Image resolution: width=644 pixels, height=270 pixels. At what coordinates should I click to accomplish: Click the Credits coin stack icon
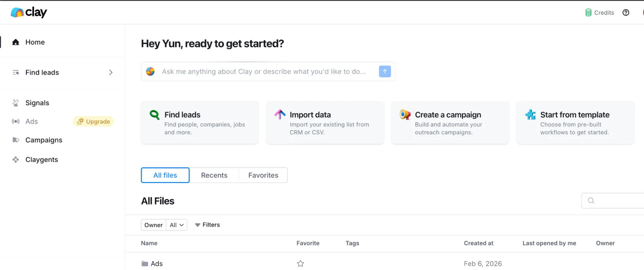pyautogui.click(x=588, y=13)
